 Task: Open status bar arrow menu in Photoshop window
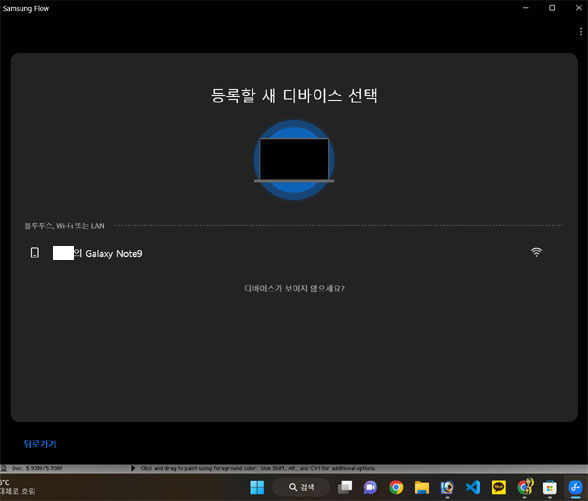coord(133,468)
